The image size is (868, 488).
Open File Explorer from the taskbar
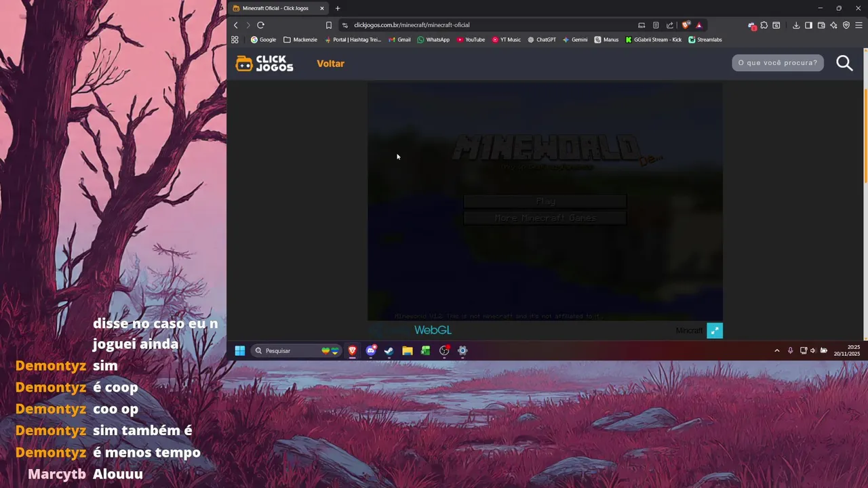[408, 350]
